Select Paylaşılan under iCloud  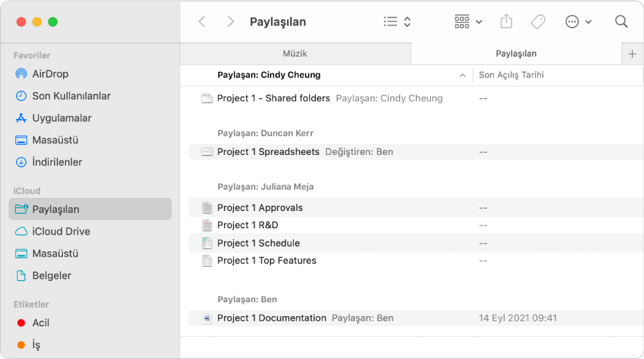coord(90,209)
